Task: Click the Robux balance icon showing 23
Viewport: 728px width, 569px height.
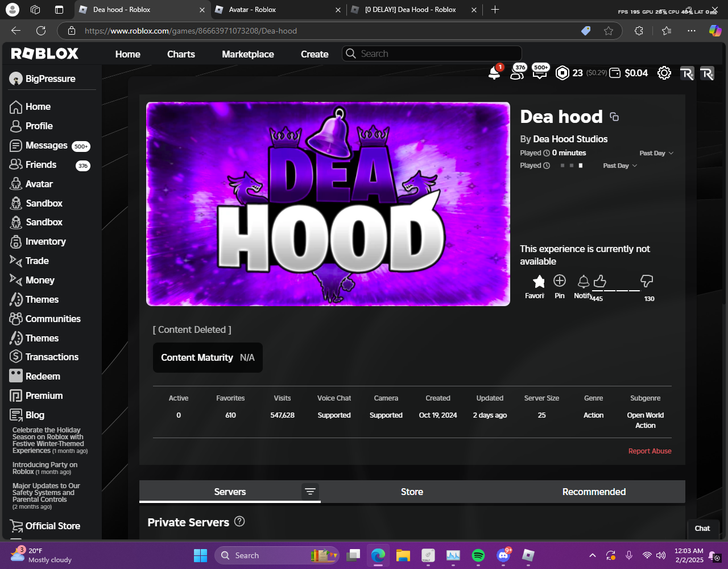Action: 562,73
